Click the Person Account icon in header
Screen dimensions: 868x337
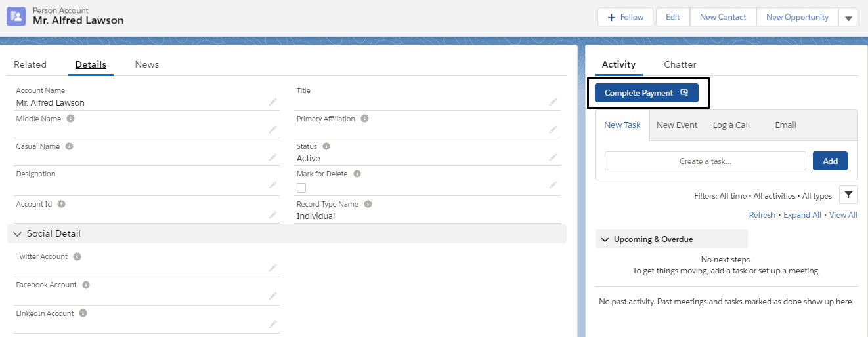pos(16,16)
